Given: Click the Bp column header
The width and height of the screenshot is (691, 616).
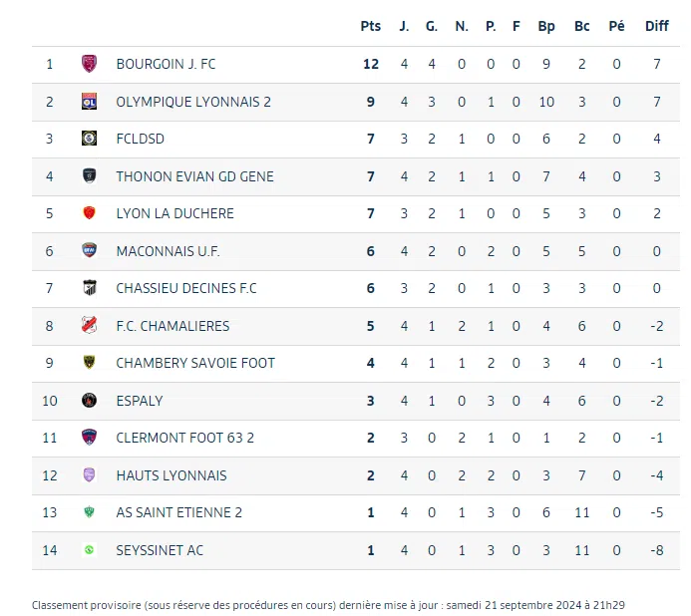Looking at the screenshot, I should [x=546, y=27].
